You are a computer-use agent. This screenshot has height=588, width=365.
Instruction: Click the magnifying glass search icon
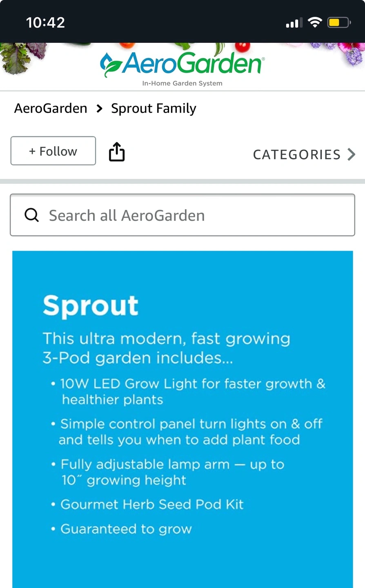click(x=32, y=215)
